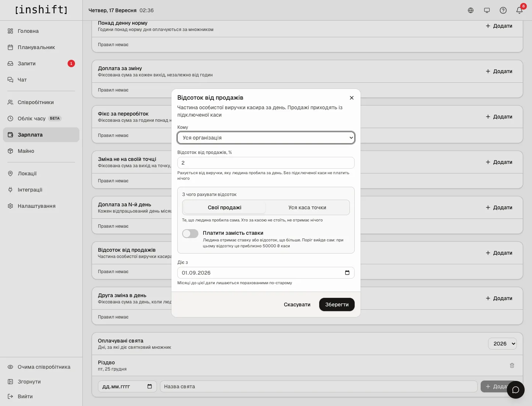Open the 2026 year dropdown
The width and height of the screenshot is (532, 406).
click(502, 344)
